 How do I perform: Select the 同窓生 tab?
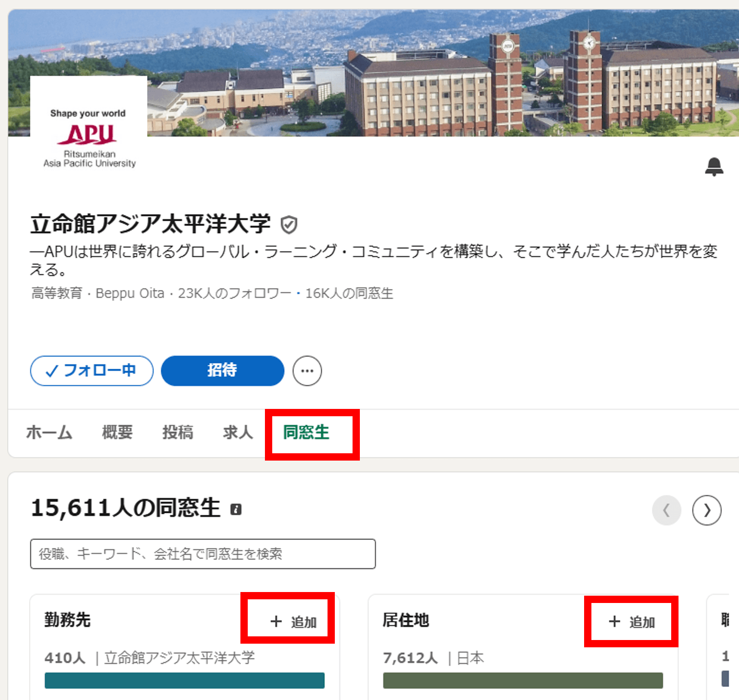(306, 432)
